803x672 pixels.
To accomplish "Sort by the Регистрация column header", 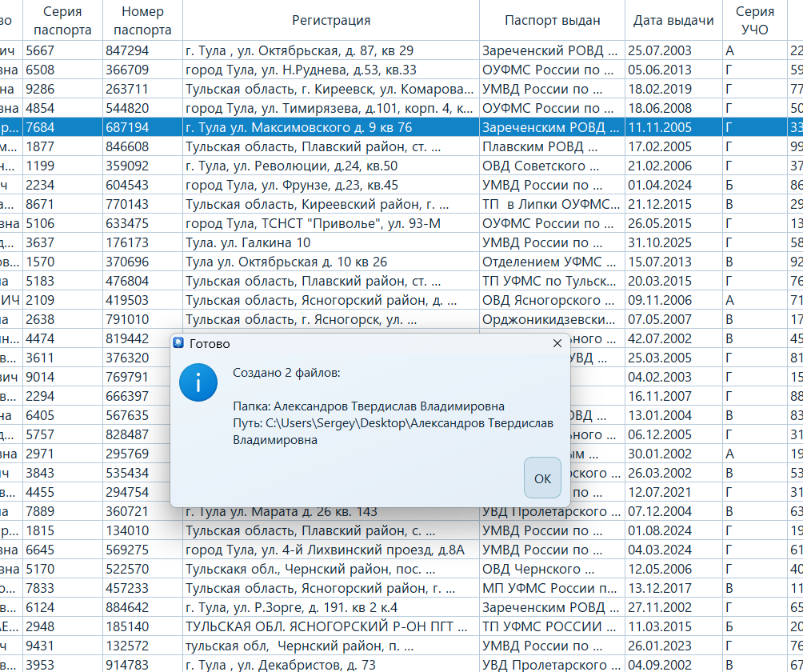I will point(331,21).
